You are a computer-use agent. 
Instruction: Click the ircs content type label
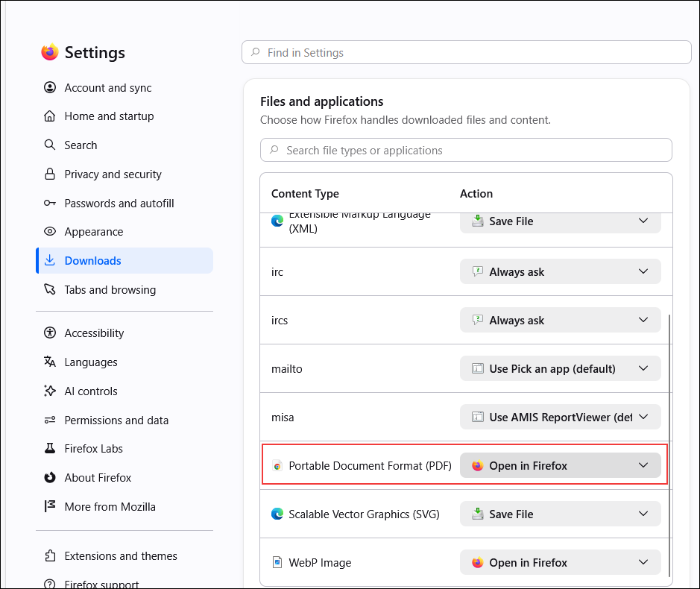[280, 320]
